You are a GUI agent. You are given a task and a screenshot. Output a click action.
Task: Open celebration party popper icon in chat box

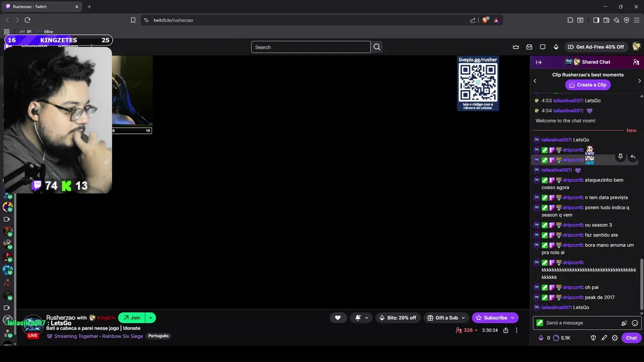click(x=624, y=323)
